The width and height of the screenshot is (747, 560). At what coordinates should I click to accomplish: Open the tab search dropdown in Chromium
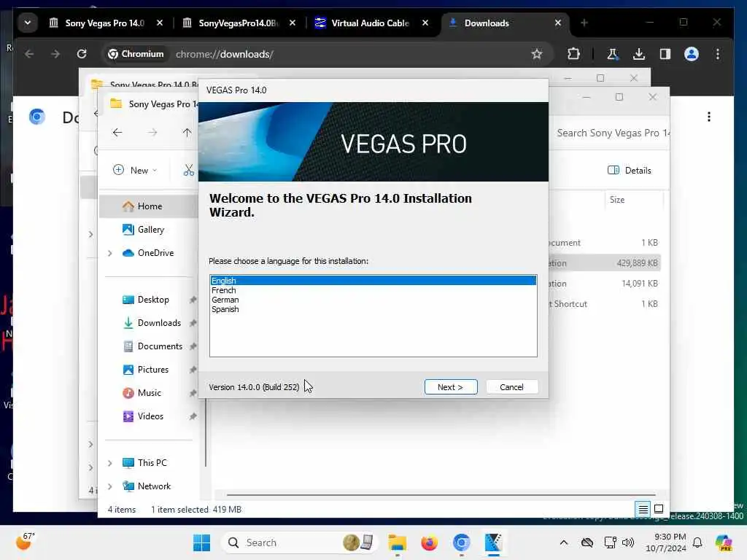(x=28, y=23)
